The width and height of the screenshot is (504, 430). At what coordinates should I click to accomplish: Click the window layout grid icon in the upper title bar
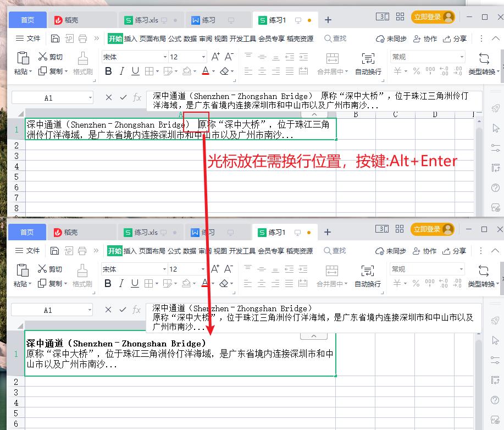tap(400, 16)
